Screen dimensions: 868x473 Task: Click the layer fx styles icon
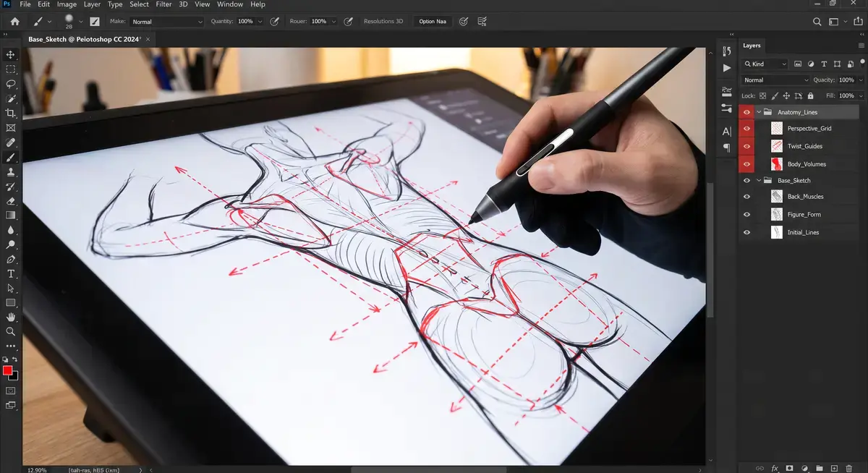pyautogui.click(x=775, y=468)
